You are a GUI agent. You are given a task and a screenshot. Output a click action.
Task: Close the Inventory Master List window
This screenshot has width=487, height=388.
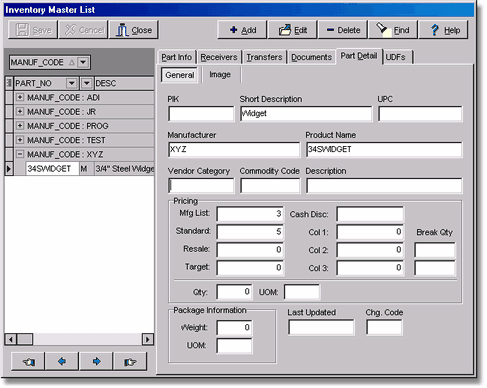[x=134, y=30]
